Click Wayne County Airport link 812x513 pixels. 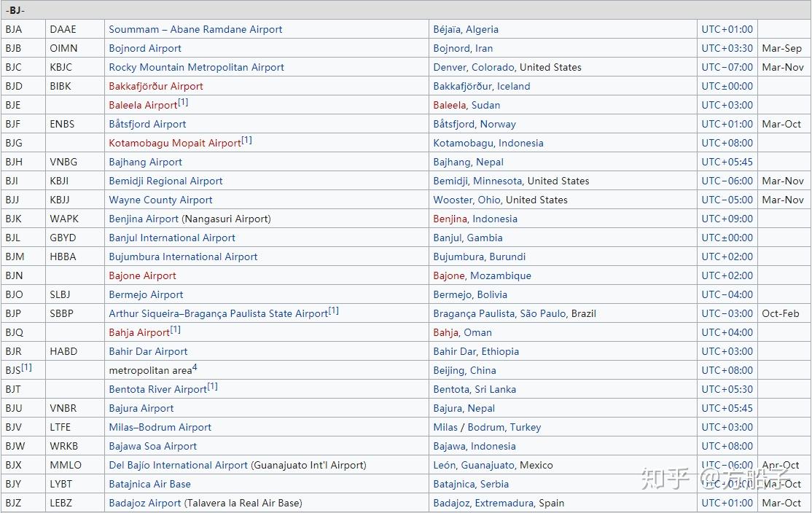(160, 200)
